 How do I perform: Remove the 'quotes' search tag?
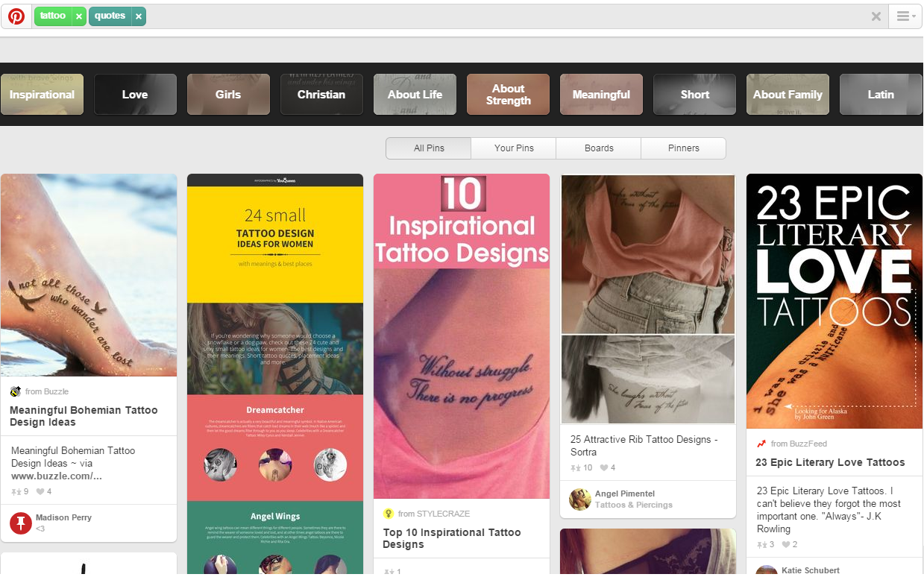(x=138, y=16)
